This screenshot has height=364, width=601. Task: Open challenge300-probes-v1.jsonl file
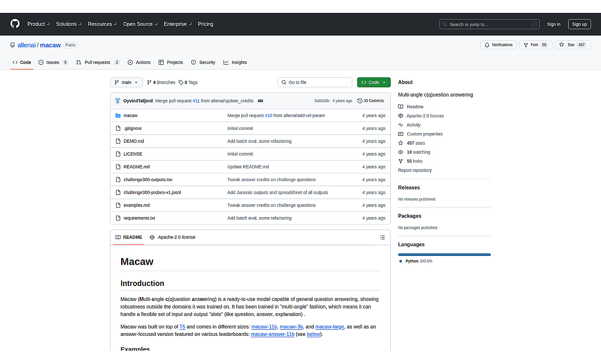click(x=152, y=193)
